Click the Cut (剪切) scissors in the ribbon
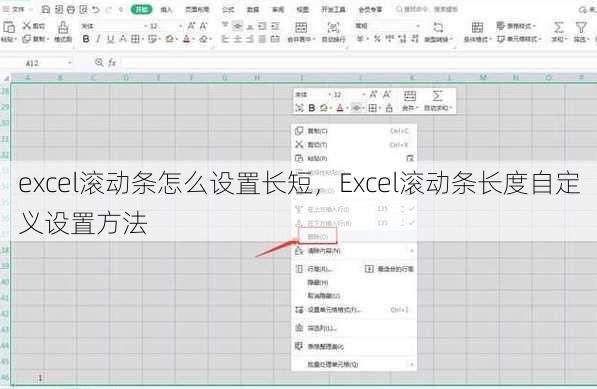The width and height of the screenshot is (597, 389). click(26, 26)
